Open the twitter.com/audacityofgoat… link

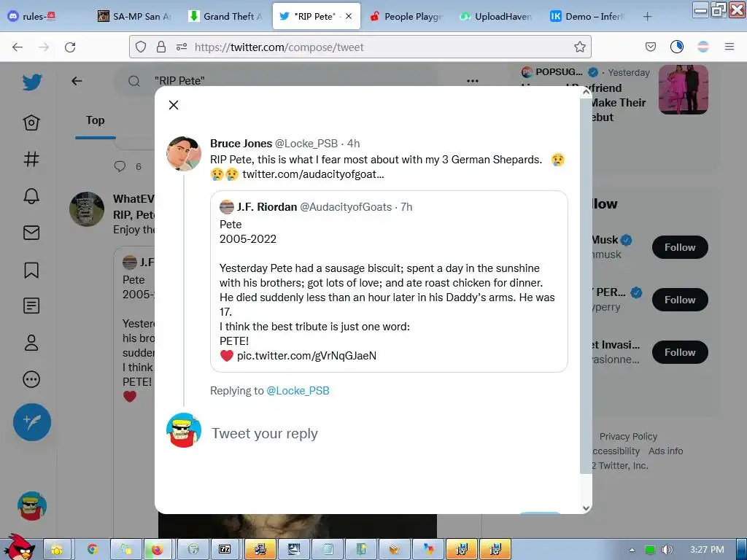(x=313, y=174)
